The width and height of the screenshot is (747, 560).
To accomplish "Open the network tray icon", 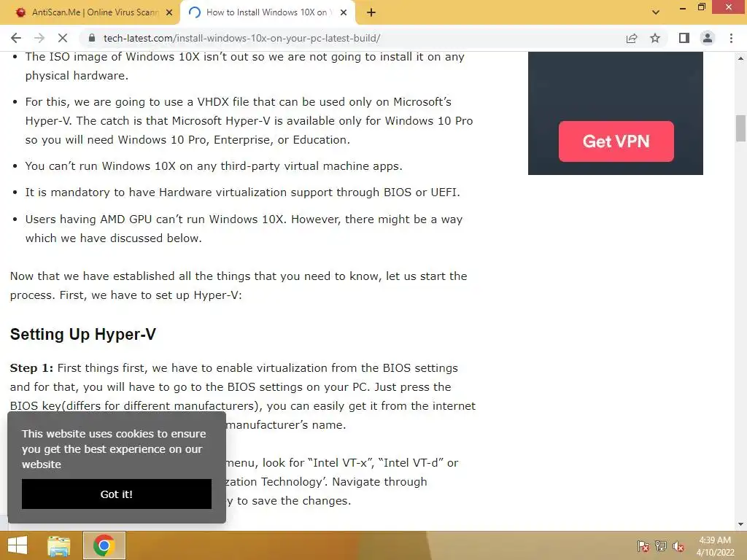I will pos(661,546).
